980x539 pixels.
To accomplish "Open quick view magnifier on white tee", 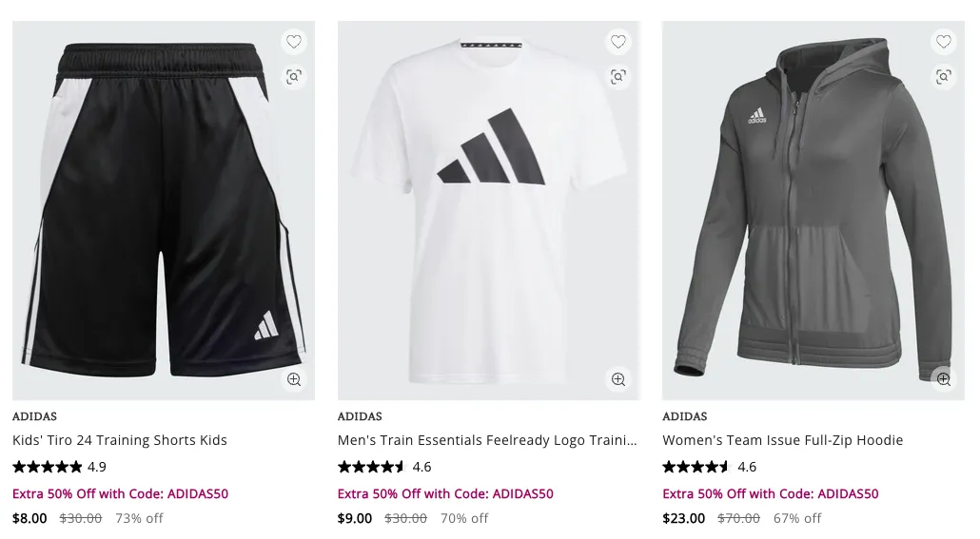I will pyautogui.click(x=618, y=379).
